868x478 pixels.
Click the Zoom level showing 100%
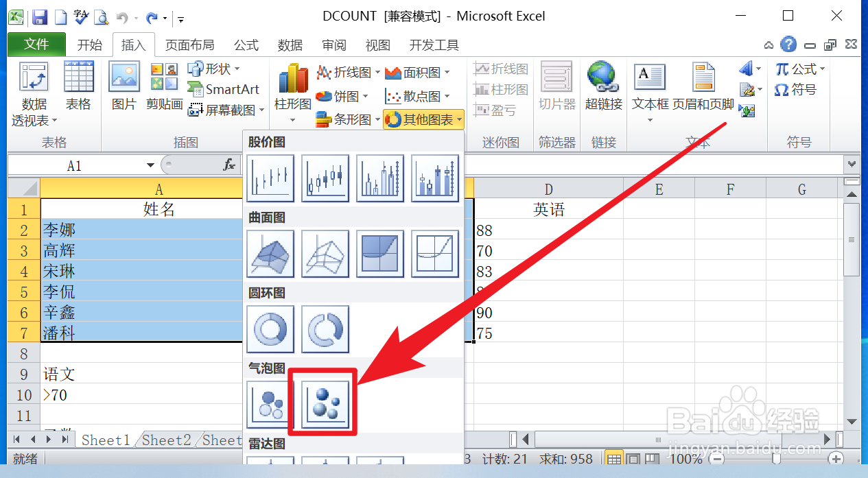pyautogui.click(x=685, y=458)
